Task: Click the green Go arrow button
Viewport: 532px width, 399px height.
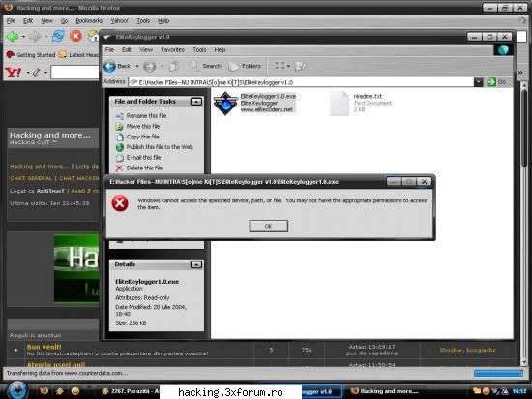Action: click(x=491, y=82)
